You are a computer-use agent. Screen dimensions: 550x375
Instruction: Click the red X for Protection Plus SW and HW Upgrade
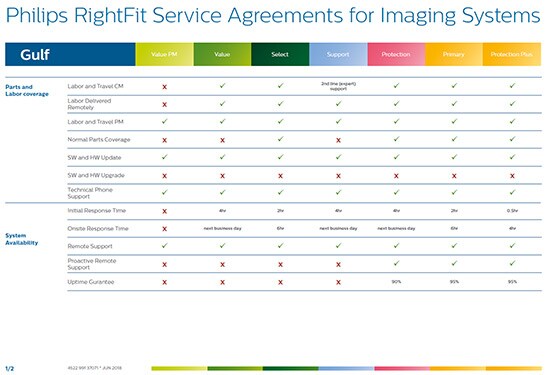(512, 176)
